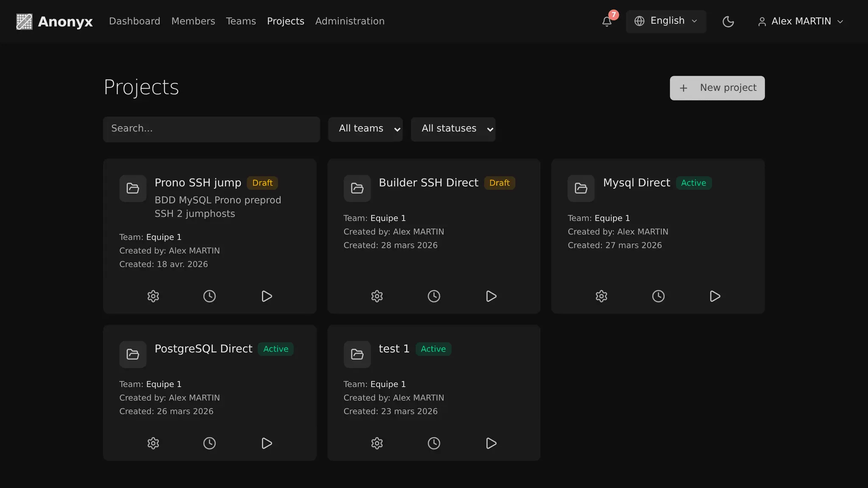Click the Active badge on PostgreSQL Direct
Screen dimensions: 868x488
(x=275, y=349)
